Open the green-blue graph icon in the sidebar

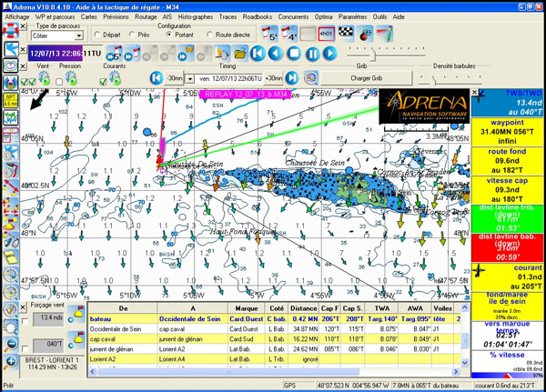tap(10, 117)
